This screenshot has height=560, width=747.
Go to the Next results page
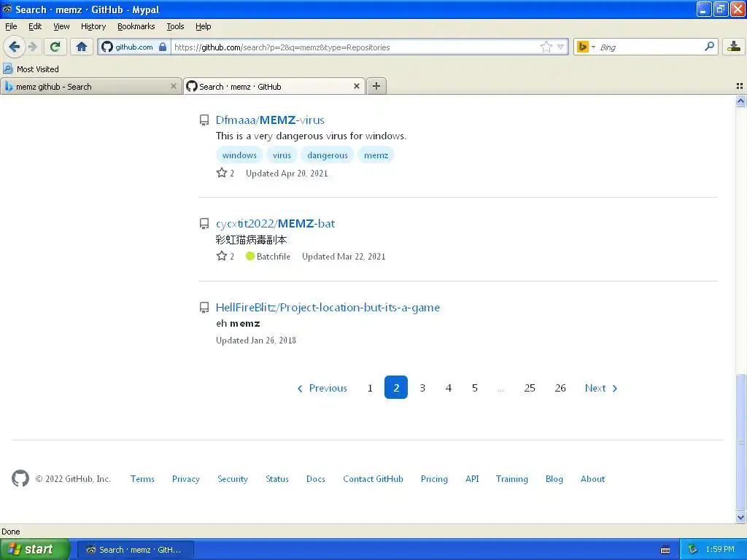click(x=601, y=388)
